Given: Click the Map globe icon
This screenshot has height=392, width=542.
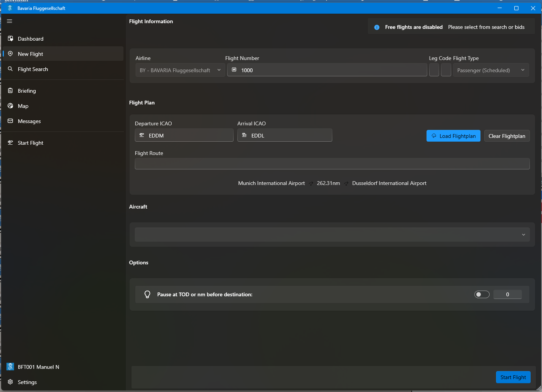Looking at the screenshot, I should [x=10, y=106].
